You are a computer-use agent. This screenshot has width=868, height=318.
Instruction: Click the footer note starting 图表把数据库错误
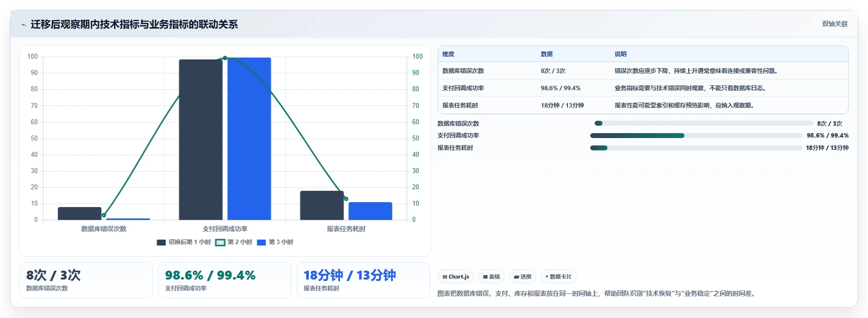[x=597, y=294]
